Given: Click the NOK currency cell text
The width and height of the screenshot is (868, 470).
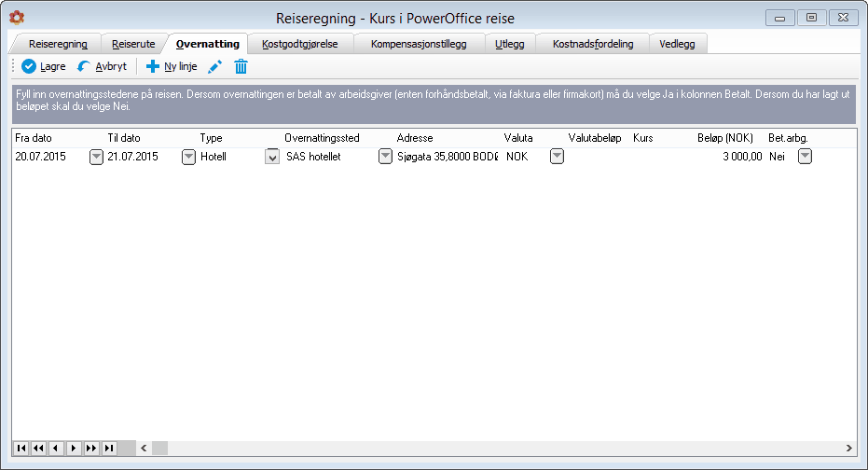Looking at the screenshot, I should 517,157.
